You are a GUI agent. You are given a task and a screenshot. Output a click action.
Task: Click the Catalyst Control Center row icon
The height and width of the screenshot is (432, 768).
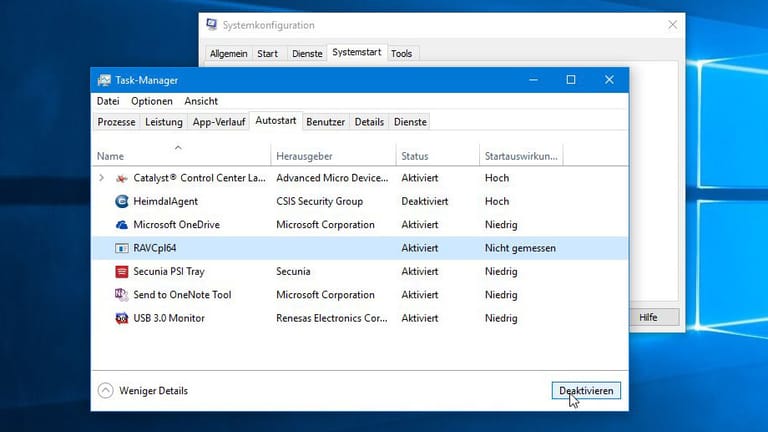pos(121,178)
